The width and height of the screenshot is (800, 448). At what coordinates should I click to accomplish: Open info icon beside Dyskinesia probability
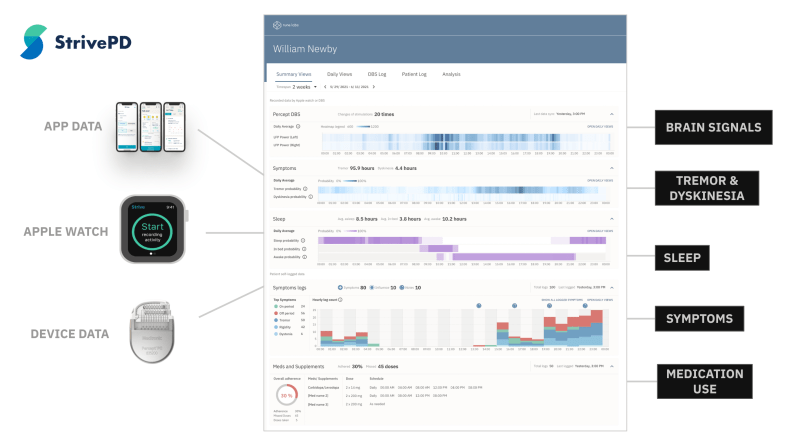(x=310, y=196)
